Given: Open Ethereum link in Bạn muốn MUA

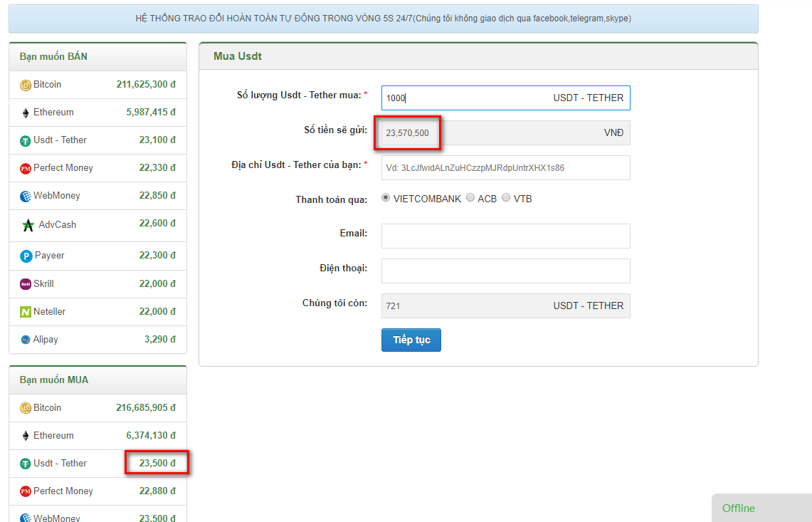Looking at the screenshot, I should [x=53, y=435].
